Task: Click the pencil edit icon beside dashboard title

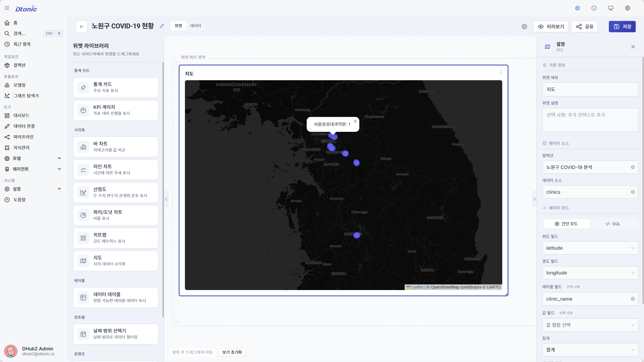Action: click(x=162, y=26)
